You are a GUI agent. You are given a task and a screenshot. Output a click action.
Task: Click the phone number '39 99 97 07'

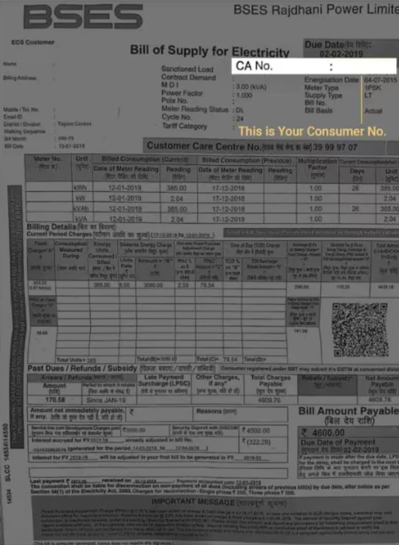[x=335, y=147]
